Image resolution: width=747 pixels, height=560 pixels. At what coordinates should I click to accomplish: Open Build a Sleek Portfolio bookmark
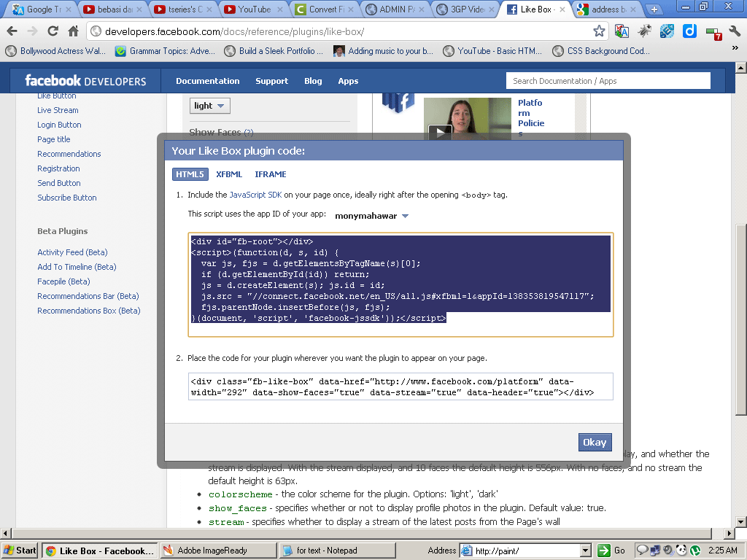[x=274, y=51]
